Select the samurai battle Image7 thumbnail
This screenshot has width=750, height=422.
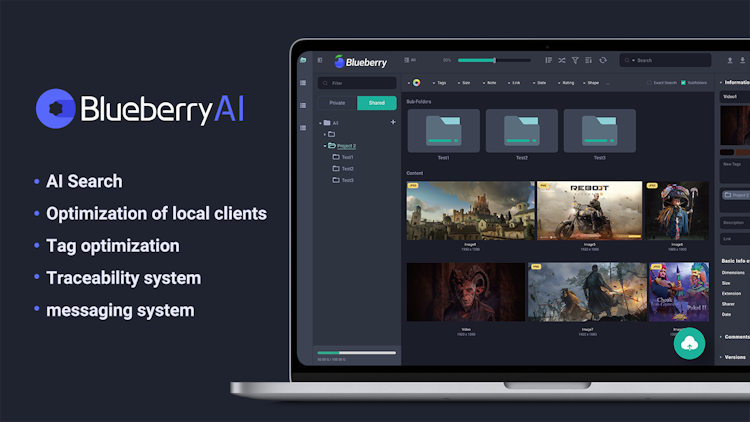tap(587, 292)
